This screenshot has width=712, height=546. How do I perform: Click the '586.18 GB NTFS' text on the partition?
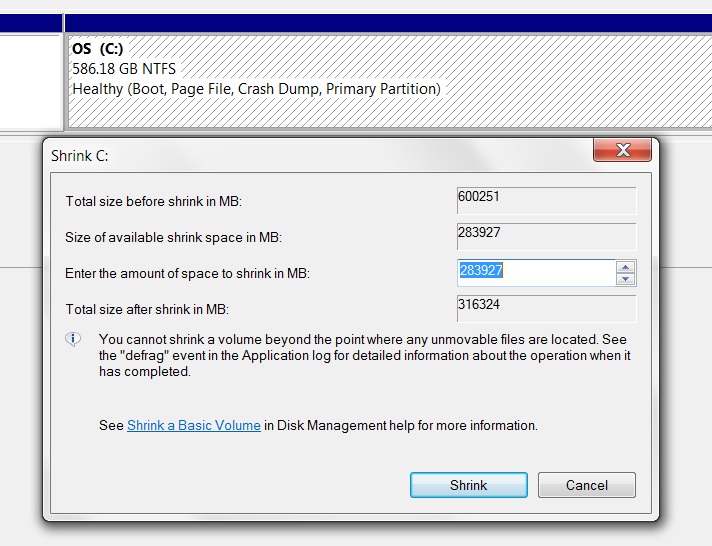(x=124, y=69)
